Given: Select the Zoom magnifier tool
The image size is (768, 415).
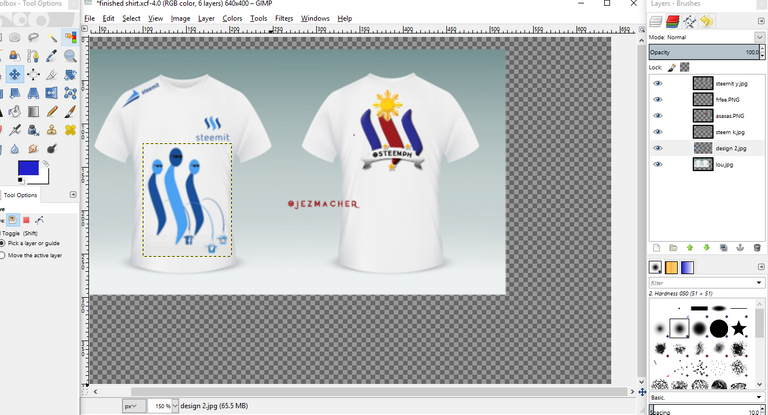Looking at the screenshot, I should click(x=70, y=56).
